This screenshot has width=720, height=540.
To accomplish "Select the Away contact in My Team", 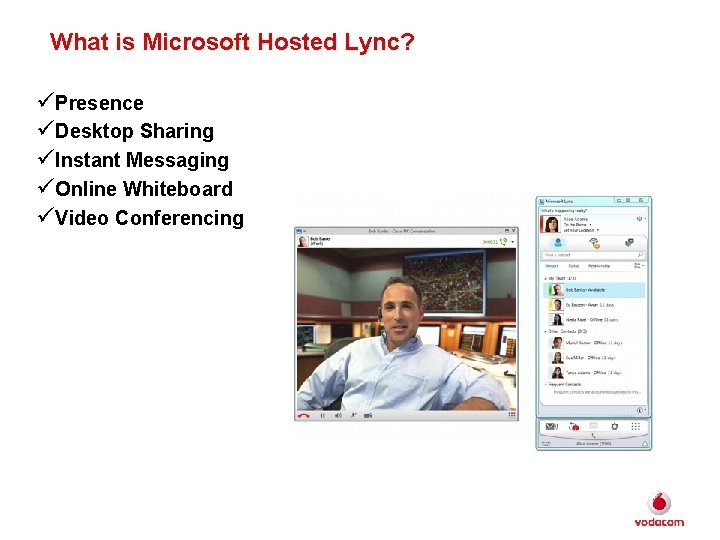I will [x=594, y=305].
